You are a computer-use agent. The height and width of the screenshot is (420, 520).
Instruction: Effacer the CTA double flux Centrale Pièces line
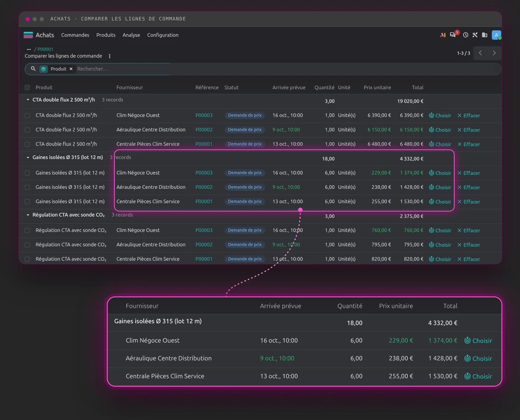[x=469, y=144]
